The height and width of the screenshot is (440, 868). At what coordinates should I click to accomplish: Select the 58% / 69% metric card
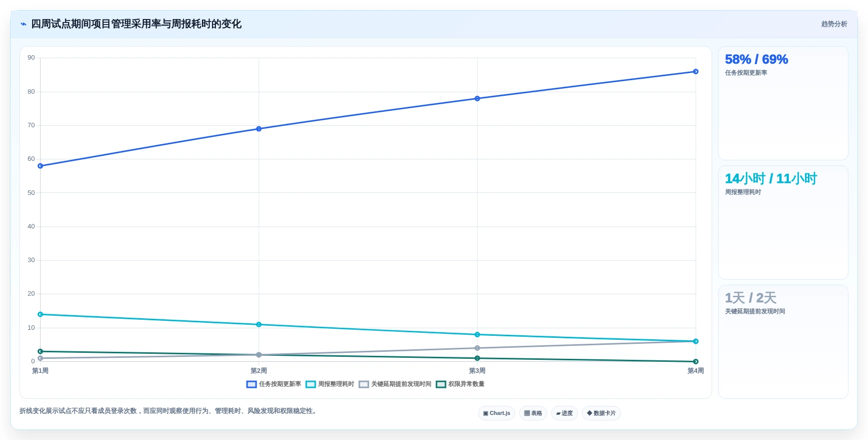[783, 103]
